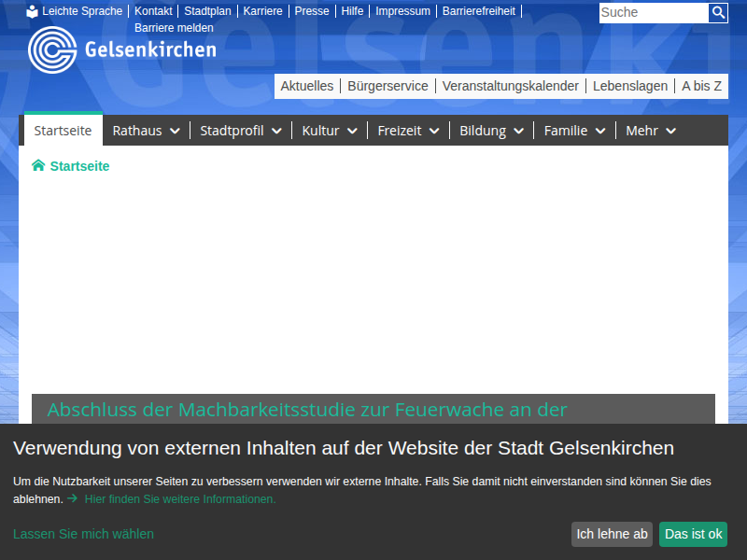
Task: Open Lebenslagen in the quick menu
Action: tap(629, 86)
